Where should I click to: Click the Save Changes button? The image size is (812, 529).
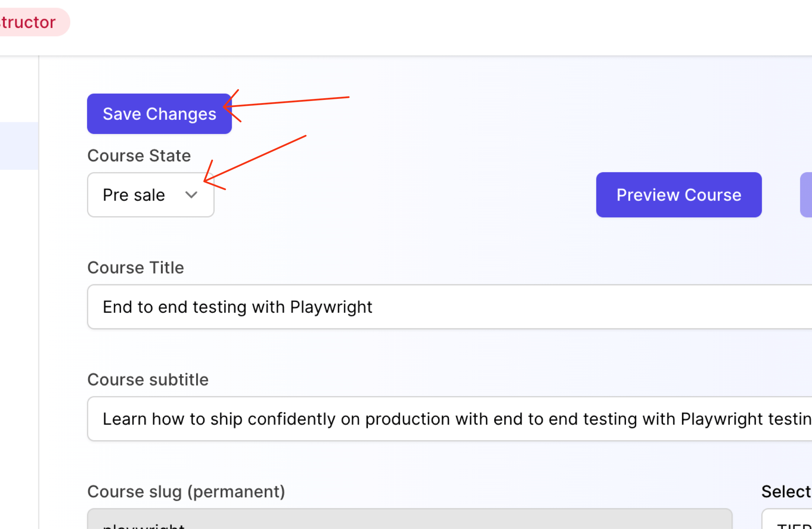point(159,114)
